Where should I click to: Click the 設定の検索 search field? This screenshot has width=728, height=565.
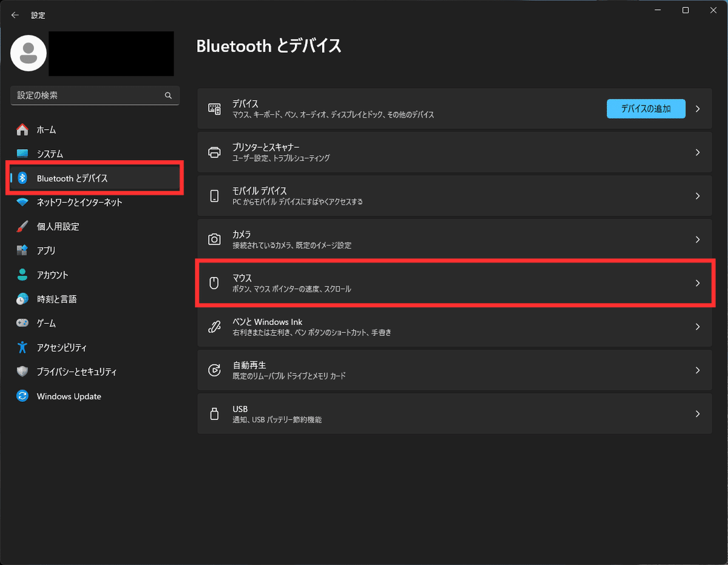pos(95,96)
